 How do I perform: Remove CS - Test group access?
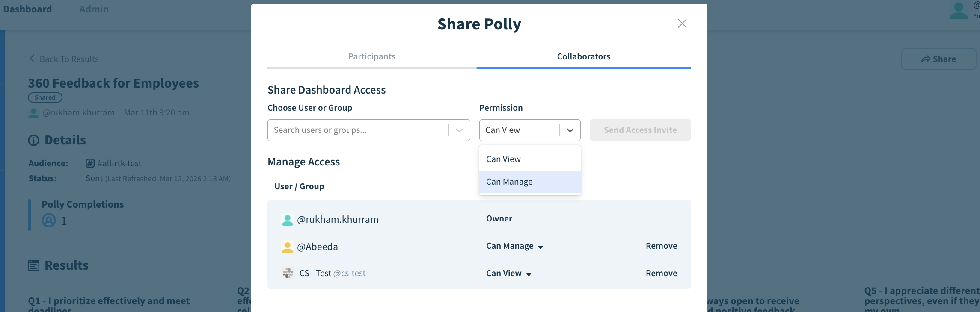(661, 273)
